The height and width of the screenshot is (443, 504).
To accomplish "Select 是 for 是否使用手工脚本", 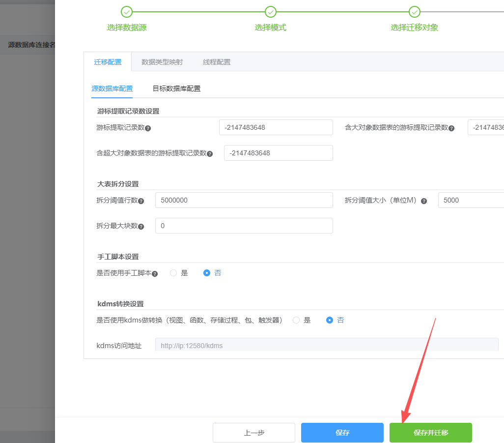I will (173, 273).
